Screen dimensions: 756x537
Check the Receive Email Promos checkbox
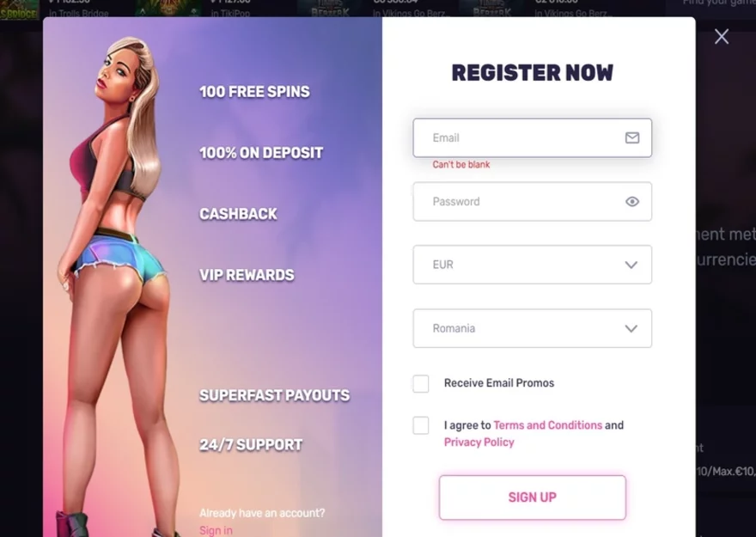click(x=421, y=384)
